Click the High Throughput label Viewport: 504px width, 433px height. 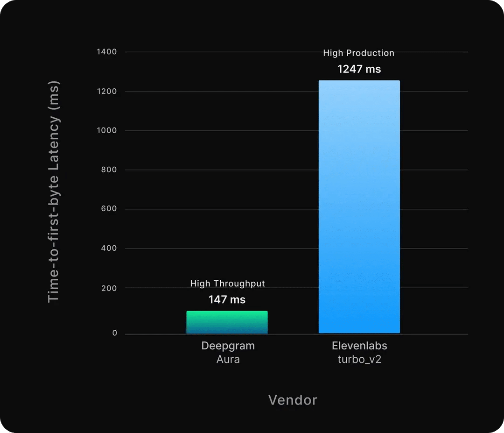(228, 284)
